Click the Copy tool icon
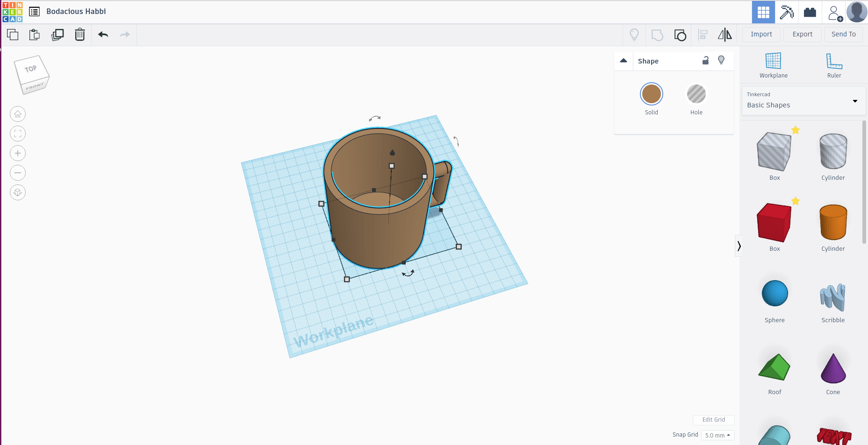The image size is (868, 445). pos(13,35)
